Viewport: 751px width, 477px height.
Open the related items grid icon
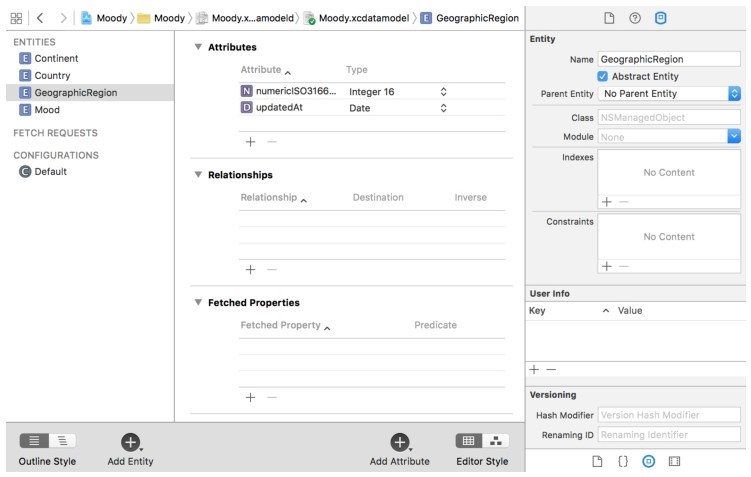pyautogui.click(x=16, y=18)
